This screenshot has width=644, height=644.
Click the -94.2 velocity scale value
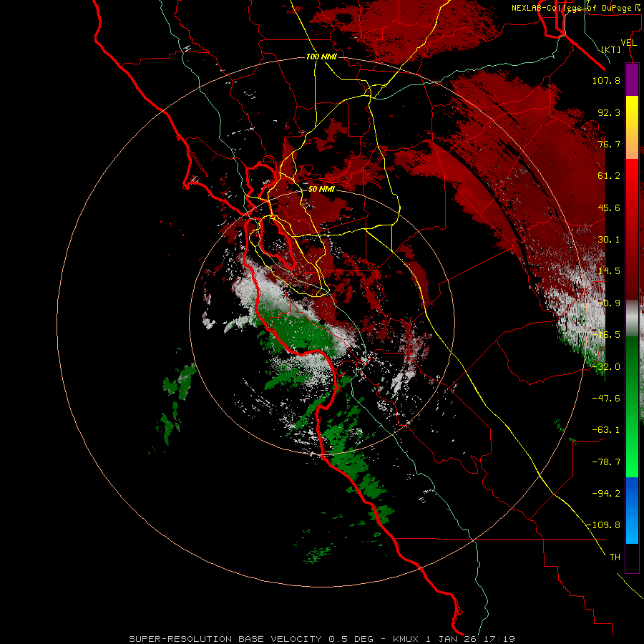tap(606, 494)
